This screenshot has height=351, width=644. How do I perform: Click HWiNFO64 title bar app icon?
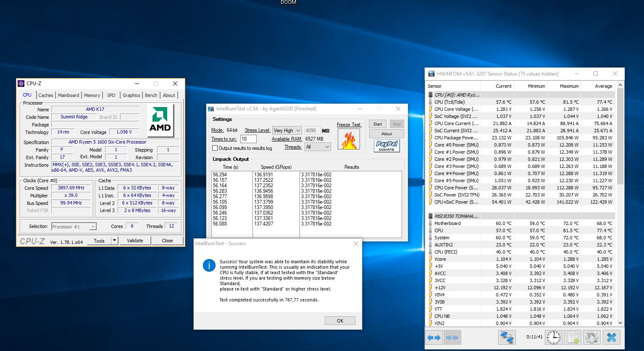pos(431,73)
